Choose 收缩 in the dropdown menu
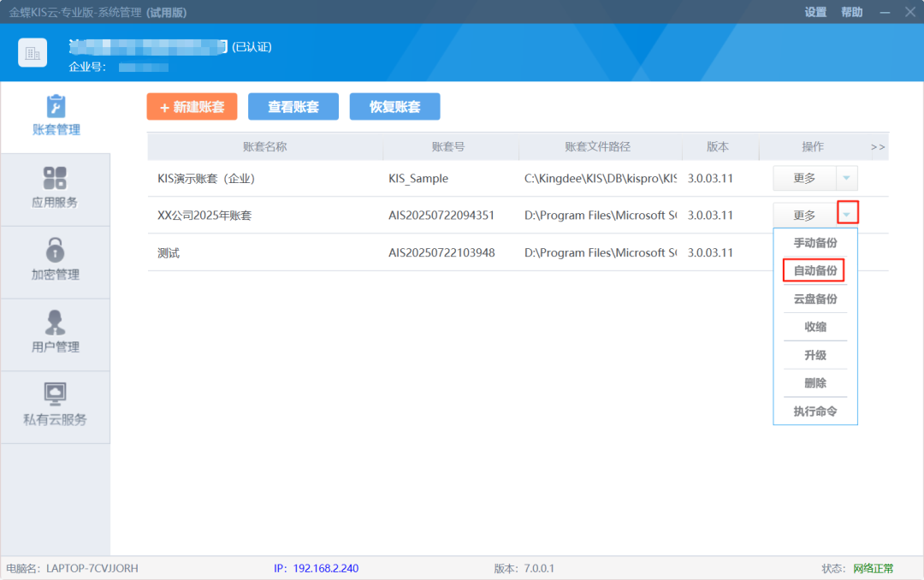The width and height of the screenshot is (924, 580). click(815, 327)
